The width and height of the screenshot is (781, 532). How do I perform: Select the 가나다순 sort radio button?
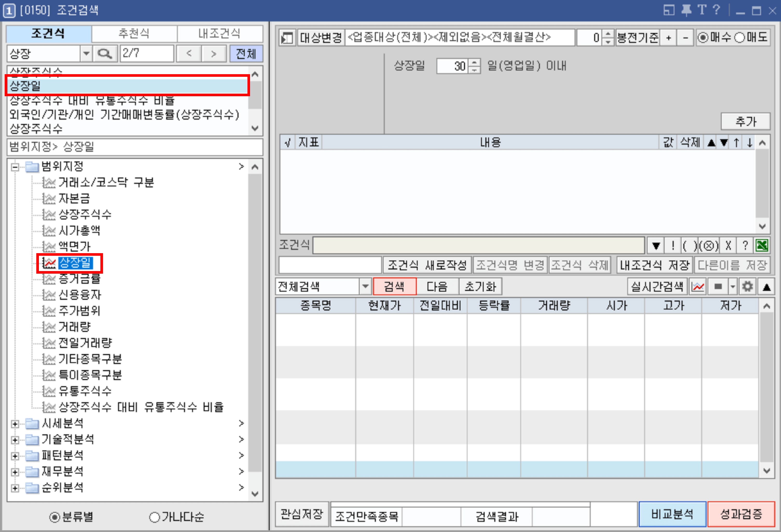154,517
